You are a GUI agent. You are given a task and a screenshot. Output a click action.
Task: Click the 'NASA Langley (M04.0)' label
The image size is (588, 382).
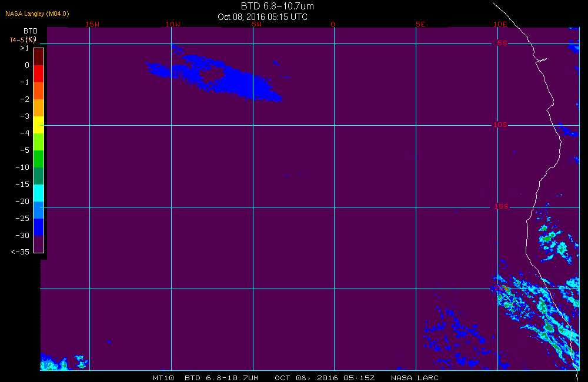[37, 14]
